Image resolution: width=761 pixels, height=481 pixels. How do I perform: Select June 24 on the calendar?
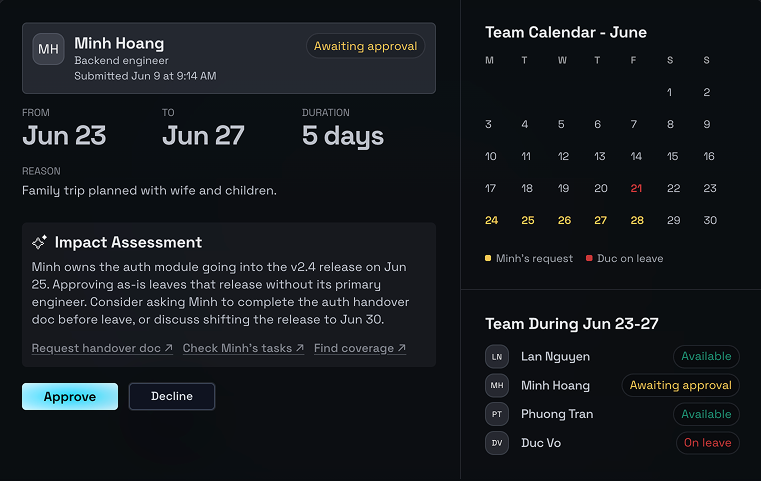coord(491,220)
